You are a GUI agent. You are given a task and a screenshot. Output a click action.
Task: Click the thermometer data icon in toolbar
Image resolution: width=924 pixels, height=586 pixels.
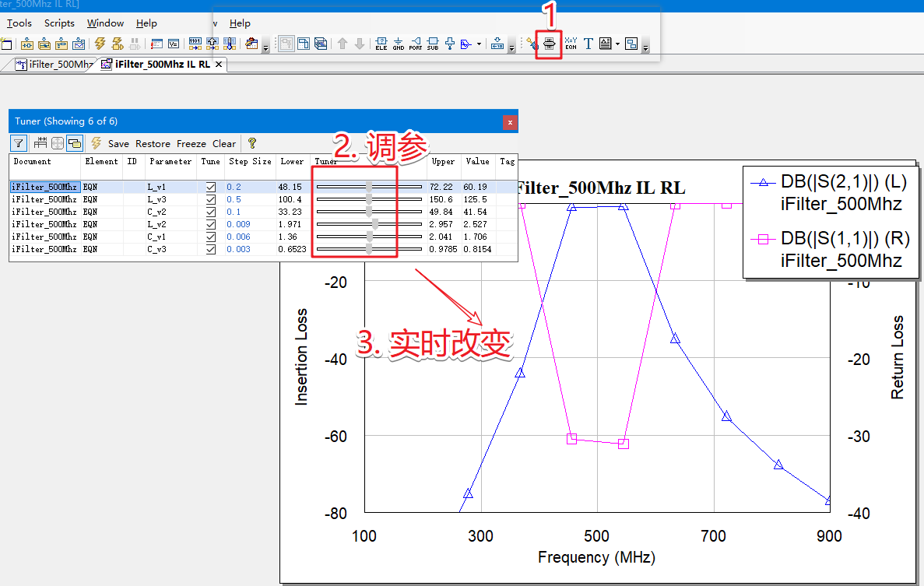(x=229, y=44)
